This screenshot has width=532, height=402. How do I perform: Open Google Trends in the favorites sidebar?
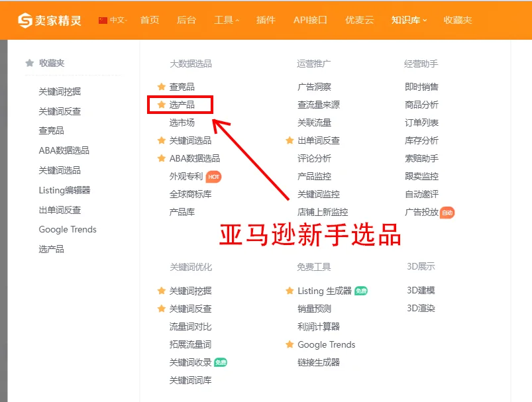[x=68, y=230]
